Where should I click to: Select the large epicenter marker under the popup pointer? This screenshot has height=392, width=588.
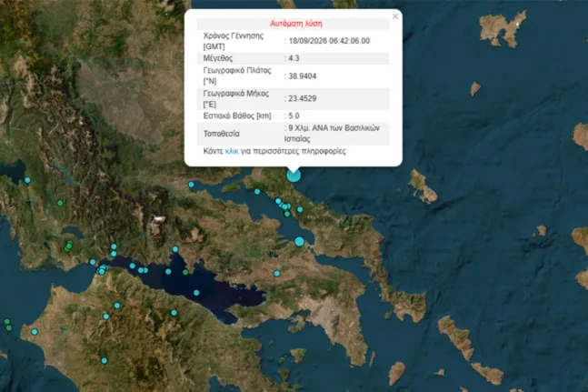pos(294,176)
